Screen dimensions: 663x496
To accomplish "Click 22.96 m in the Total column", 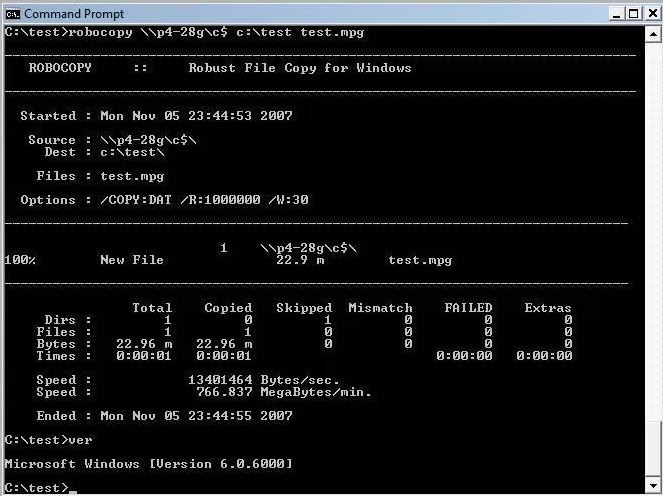I will [144, 344].
